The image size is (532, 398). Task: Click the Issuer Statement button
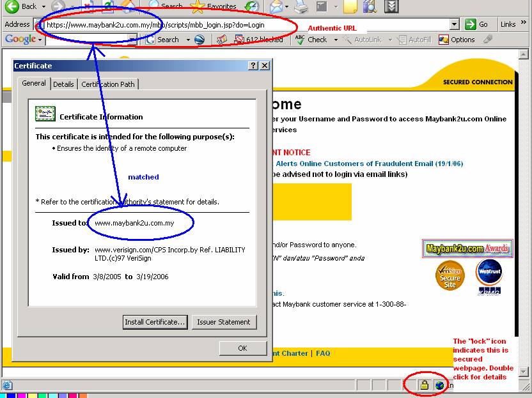click(x=224, y=322)
